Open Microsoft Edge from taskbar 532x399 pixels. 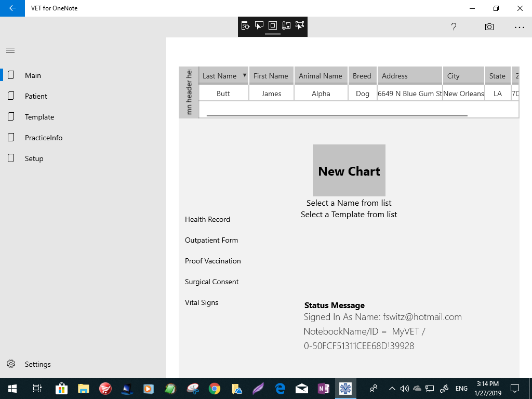pos(280,389)
